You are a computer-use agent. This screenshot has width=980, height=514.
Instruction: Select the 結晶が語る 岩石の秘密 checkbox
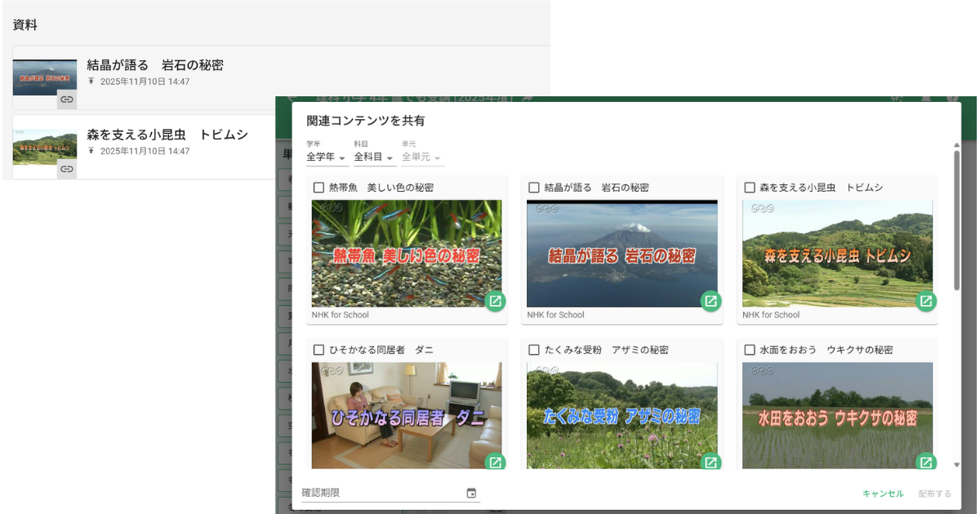pos(533,187)
